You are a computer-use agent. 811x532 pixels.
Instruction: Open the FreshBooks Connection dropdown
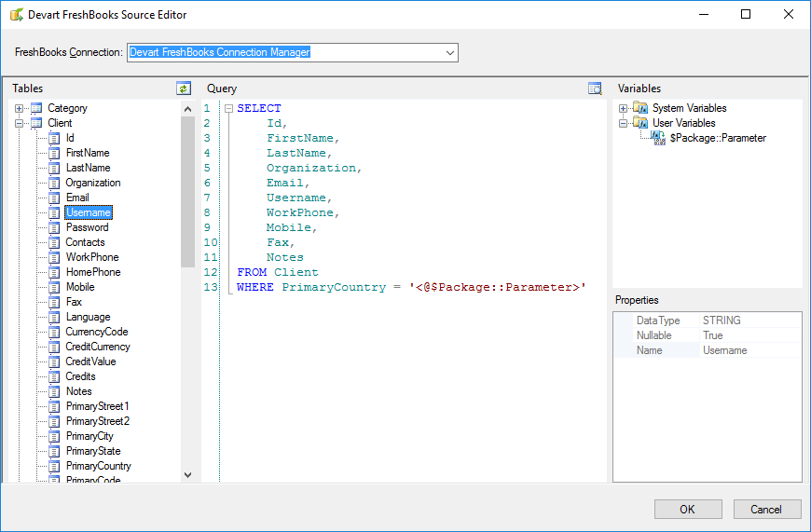(x=450, y=53)
